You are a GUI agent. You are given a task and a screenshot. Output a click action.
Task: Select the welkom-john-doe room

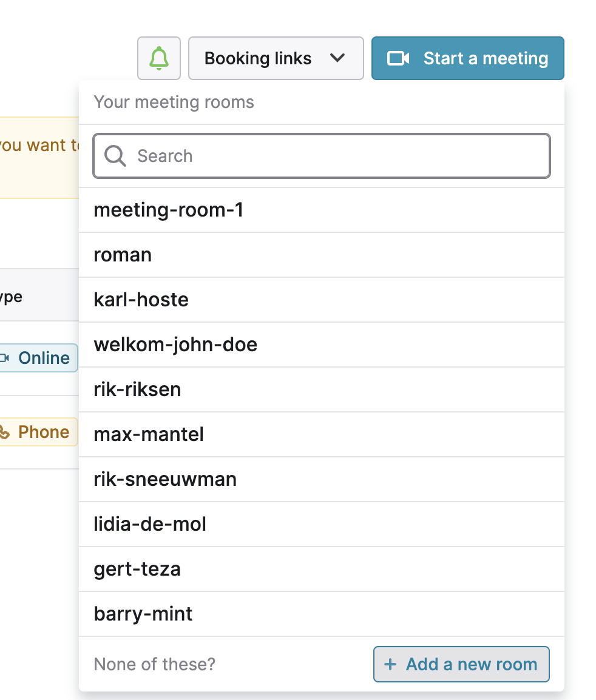322,345
